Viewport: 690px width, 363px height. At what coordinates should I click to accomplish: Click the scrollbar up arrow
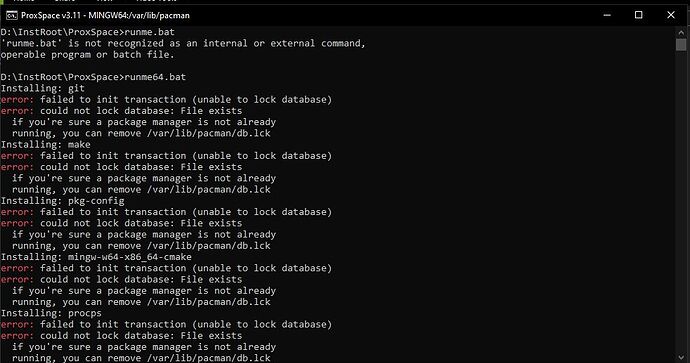point(681,33)
